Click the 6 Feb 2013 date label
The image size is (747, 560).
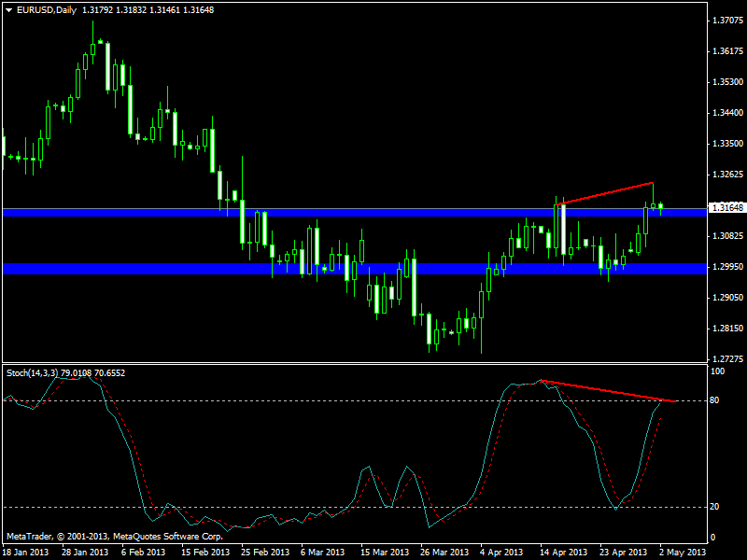[x=143, y=553]
